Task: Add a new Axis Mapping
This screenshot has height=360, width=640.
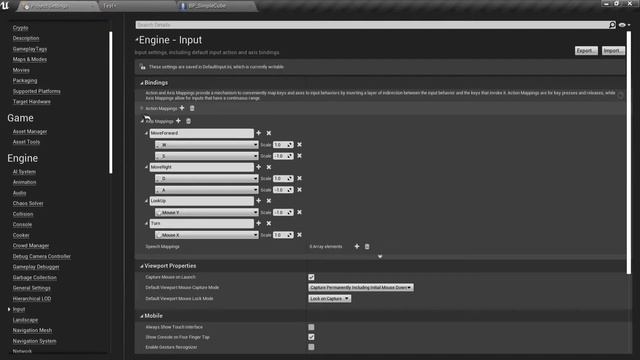Action: pos(178,121)
